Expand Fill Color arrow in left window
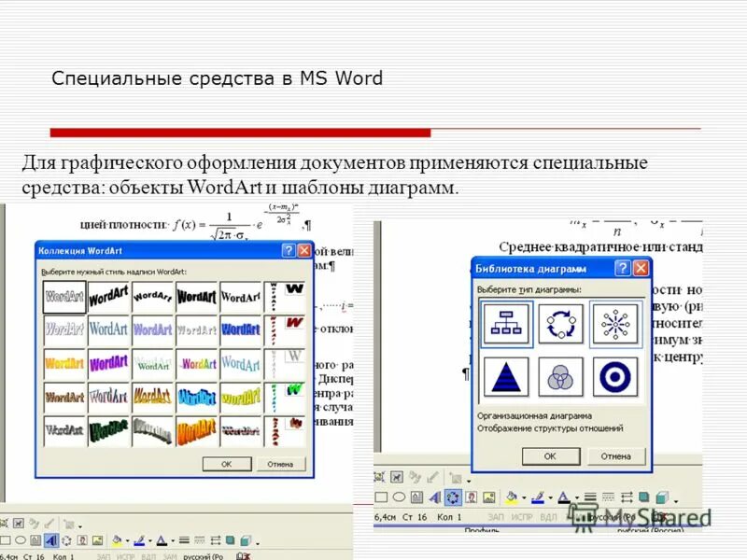 (x=127, y=541)
